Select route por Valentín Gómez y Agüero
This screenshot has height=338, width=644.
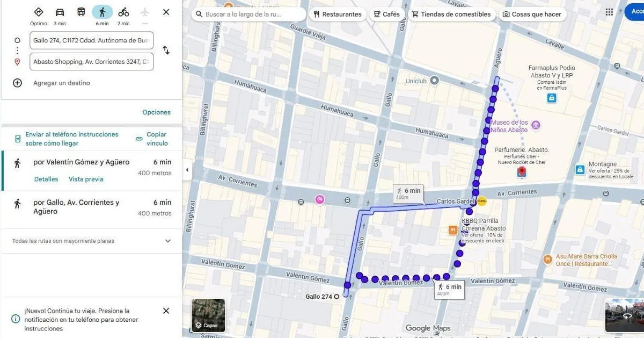82,162
